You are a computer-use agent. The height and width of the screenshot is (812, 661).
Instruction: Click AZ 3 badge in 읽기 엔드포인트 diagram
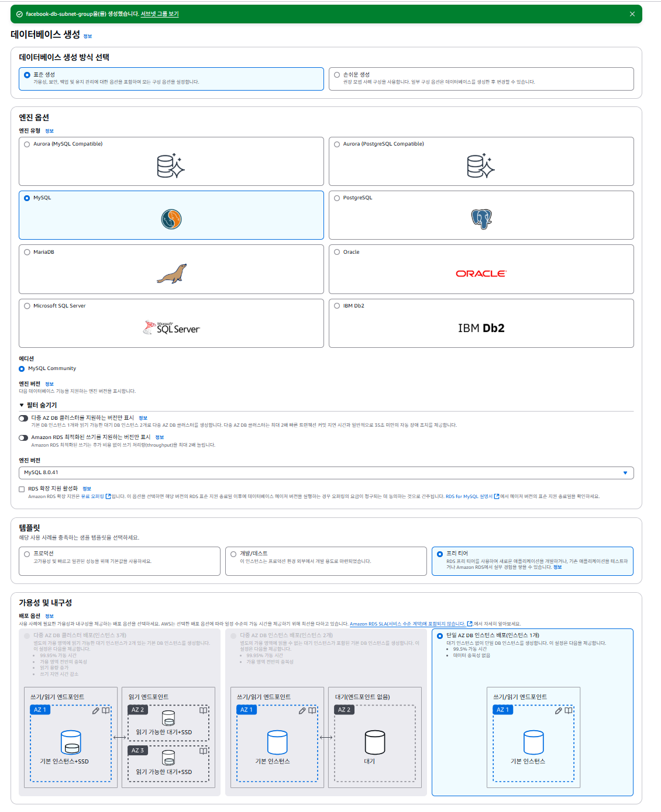tap(137, 751)
